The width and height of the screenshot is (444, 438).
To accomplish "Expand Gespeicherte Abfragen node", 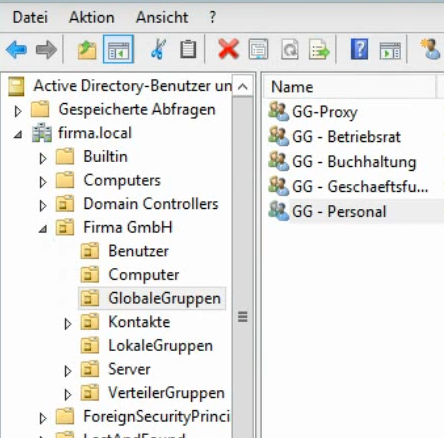I will [x=18, y=111].
